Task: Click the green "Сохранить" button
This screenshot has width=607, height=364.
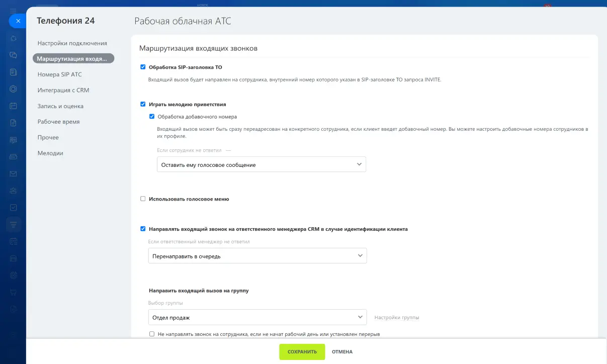Action: pyautogui.click(x=302, y=352)
